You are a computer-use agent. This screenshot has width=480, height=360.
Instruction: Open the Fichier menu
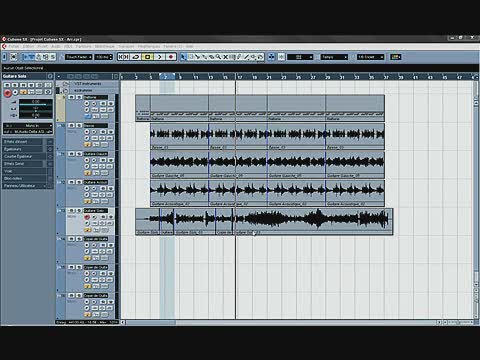[14, 46]
